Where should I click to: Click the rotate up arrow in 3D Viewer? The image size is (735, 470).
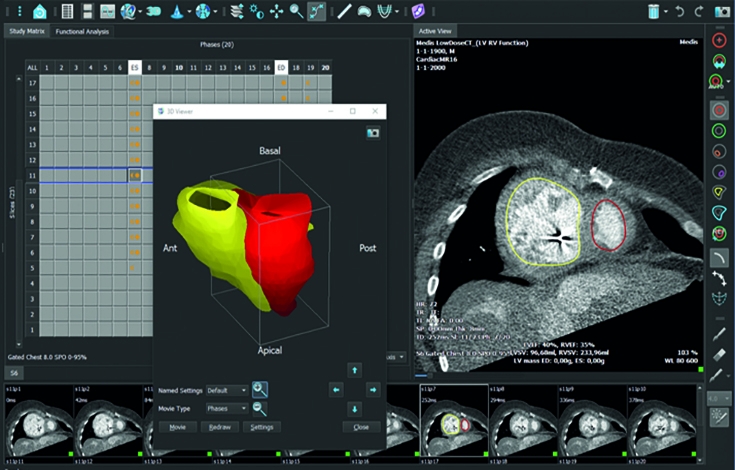[353, 370]
